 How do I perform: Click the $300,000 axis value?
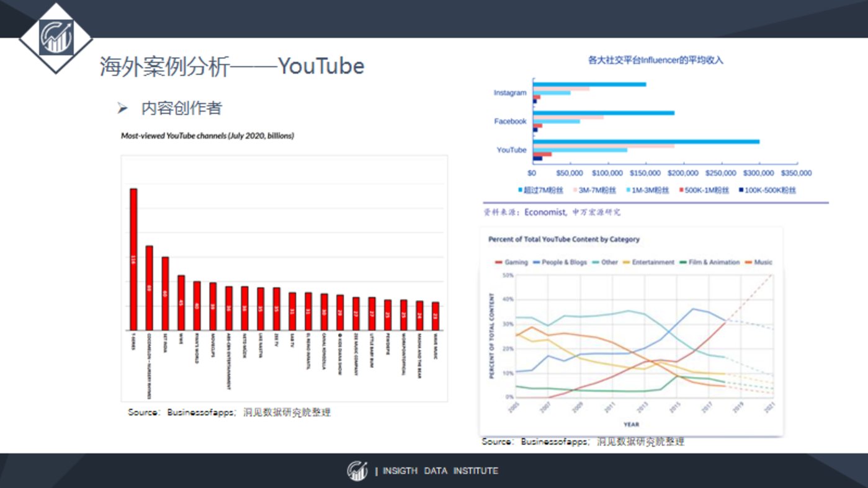tap(758, 173)
